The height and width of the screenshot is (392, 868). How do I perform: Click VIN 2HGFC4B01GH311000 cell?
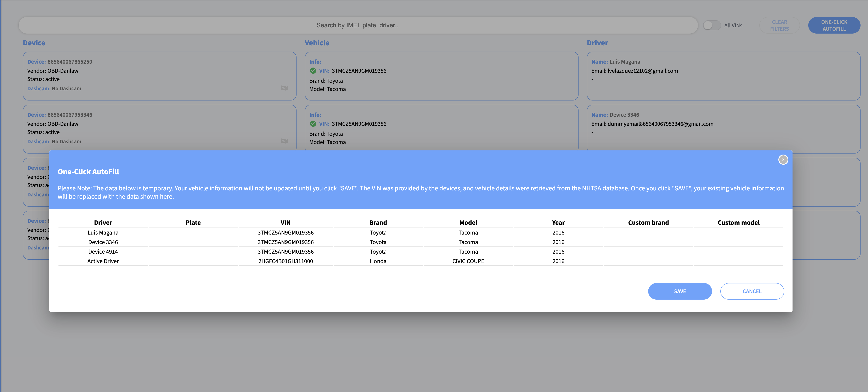pyautogui.click(x=285, y=261)
